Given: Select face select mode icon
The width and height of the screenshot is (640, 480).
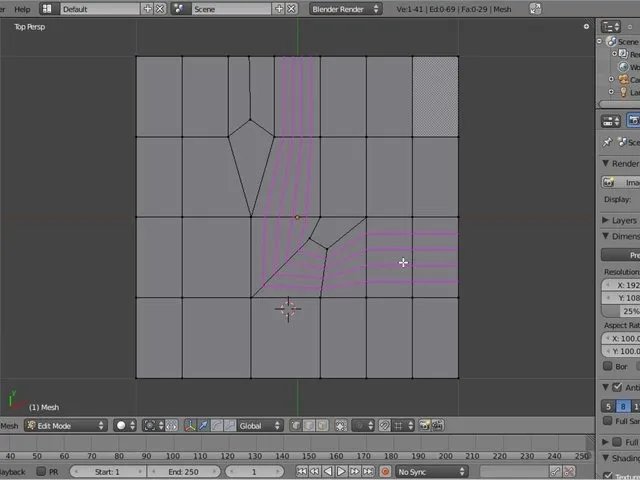Looking at the screenshot, I should click(x=322, y=426).
